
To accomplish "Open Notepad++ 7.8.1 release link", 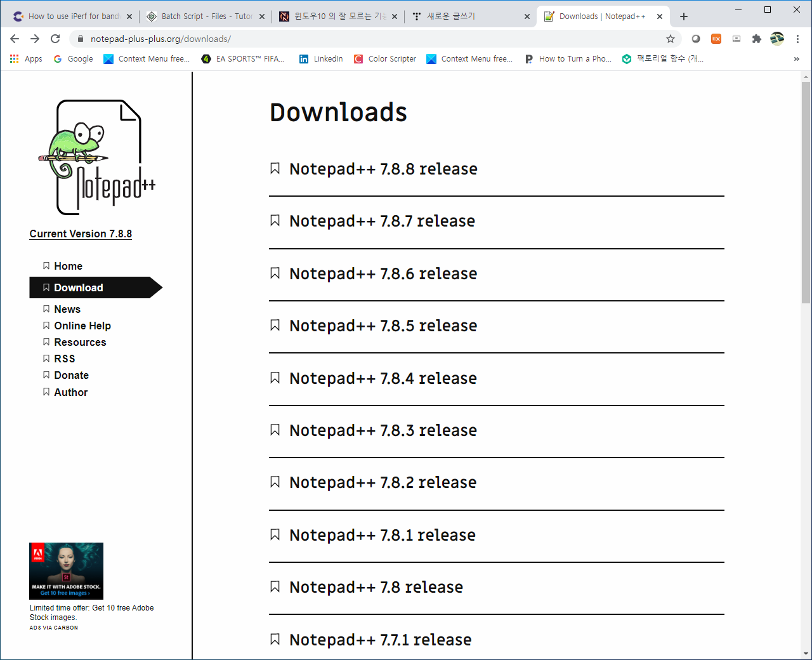I will (383, 535).
